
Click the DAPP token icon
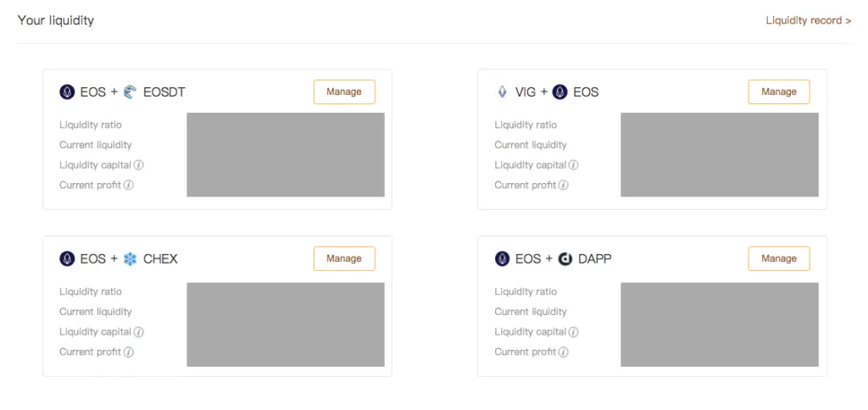(x=565, y=258)
